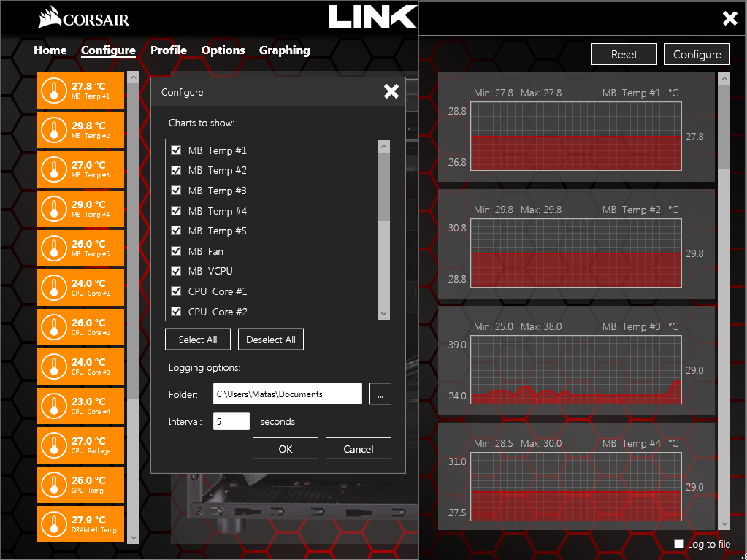Browse for log folder with the ... button

pyautogui.click(x=380, y=394)
